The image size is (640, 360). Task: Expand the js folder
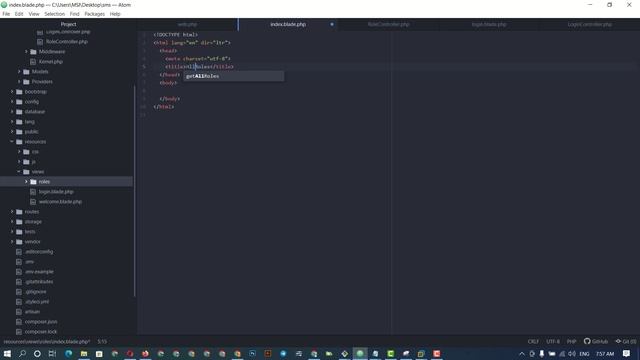click(19, 162)
